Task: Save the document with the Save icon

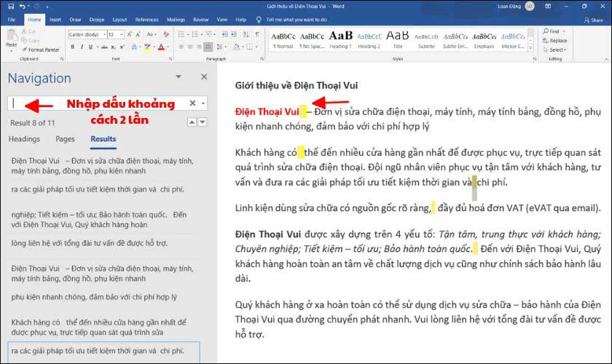Action: (x=11, y=7)
